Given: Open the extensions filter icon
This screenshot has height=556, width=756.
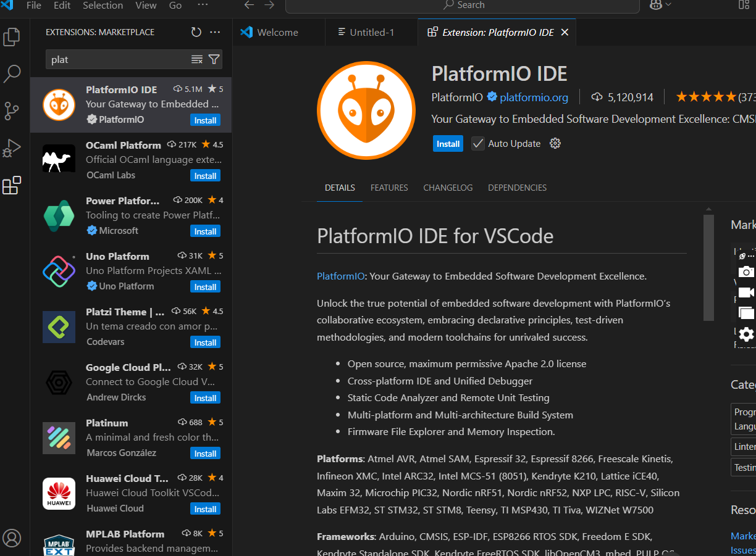Looking at the screenshot, I should coord(214,59).
